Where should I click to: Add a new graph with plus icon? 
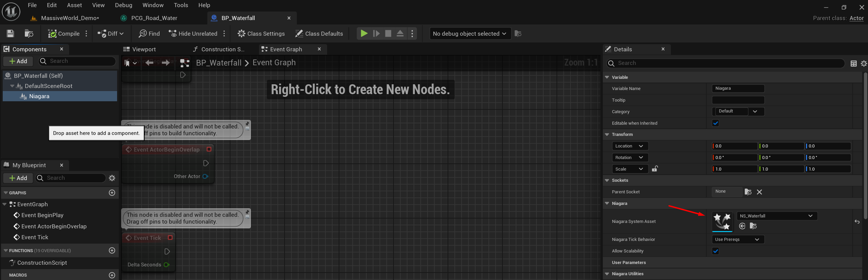click(x=112, y=193)
